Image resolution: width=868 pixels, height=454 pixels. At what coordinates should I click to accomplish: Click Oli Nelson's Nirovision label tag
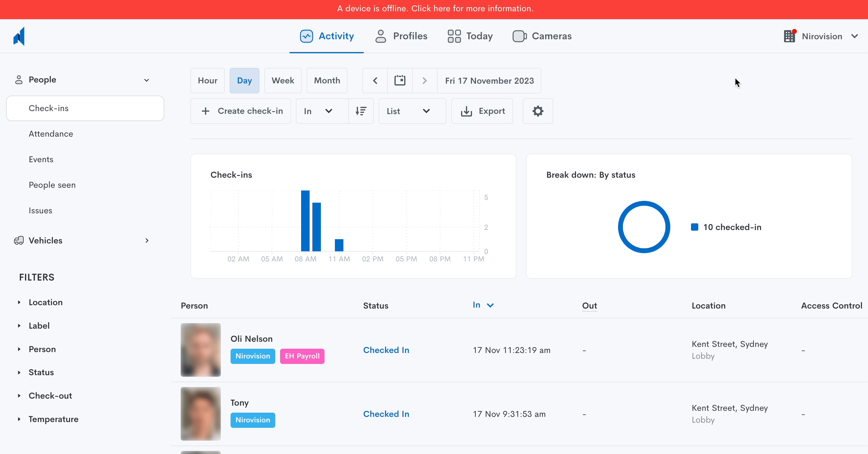tap(253, 356)
